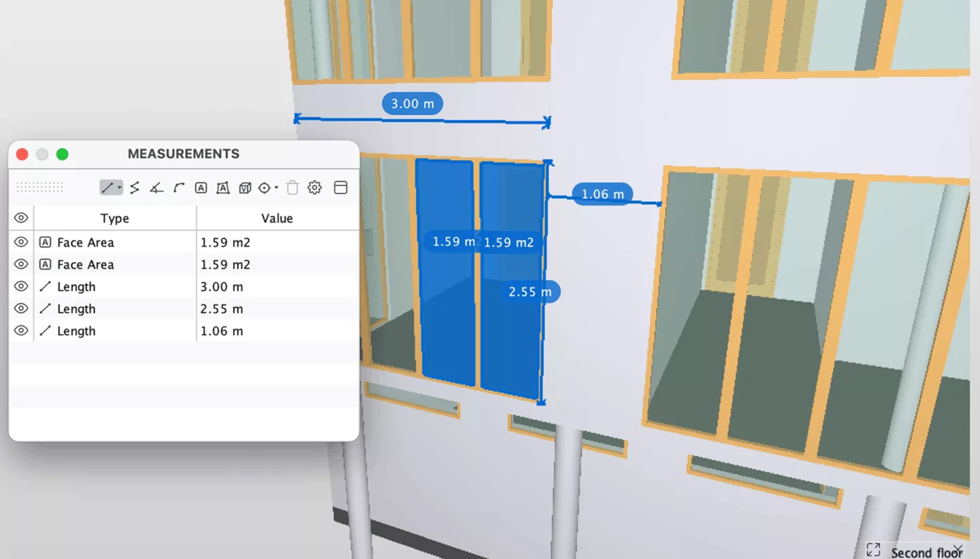Click the 2.55 m label in viewport
This screenshot has width=980, height=559.
530,291
